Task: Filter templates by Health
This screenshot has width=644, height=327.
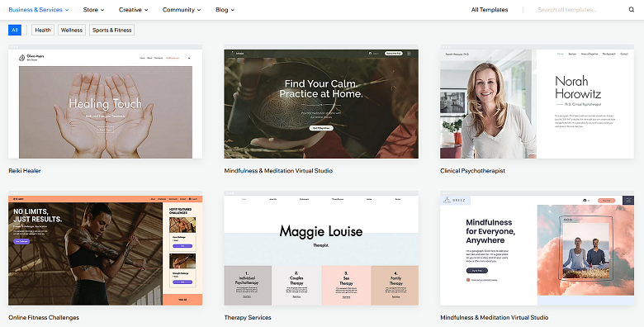Action: [x=43, y=30]
